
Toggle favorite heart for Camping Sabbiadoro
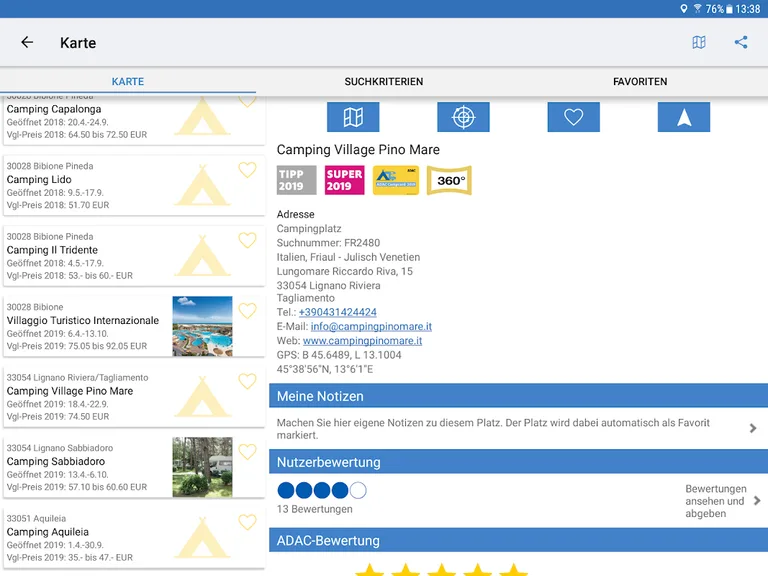247,452
